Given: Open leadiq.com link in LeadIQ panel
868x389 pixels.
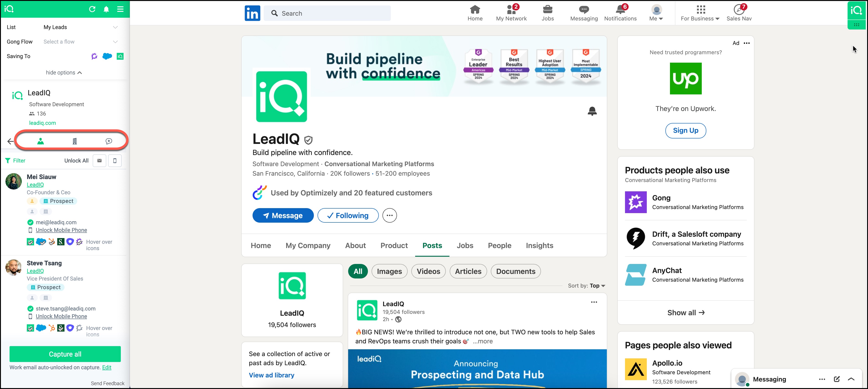Looking at the screenshot, I should (42, 123).
